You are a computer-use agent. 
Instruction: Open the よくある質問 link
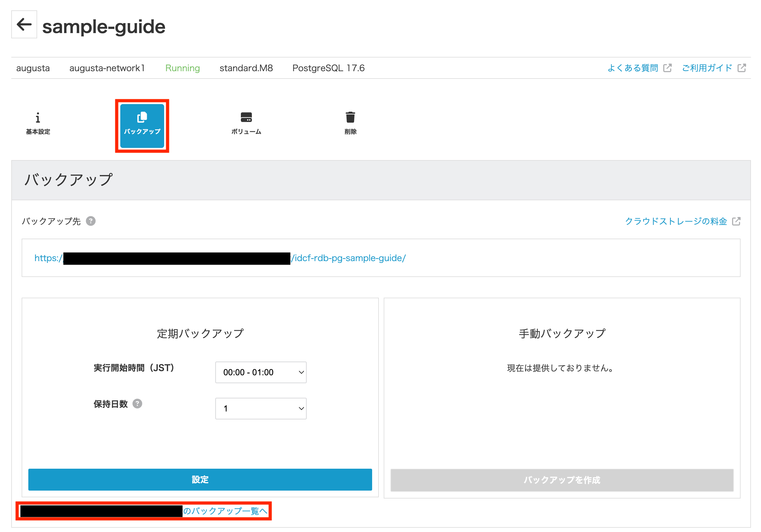[632, 68]
